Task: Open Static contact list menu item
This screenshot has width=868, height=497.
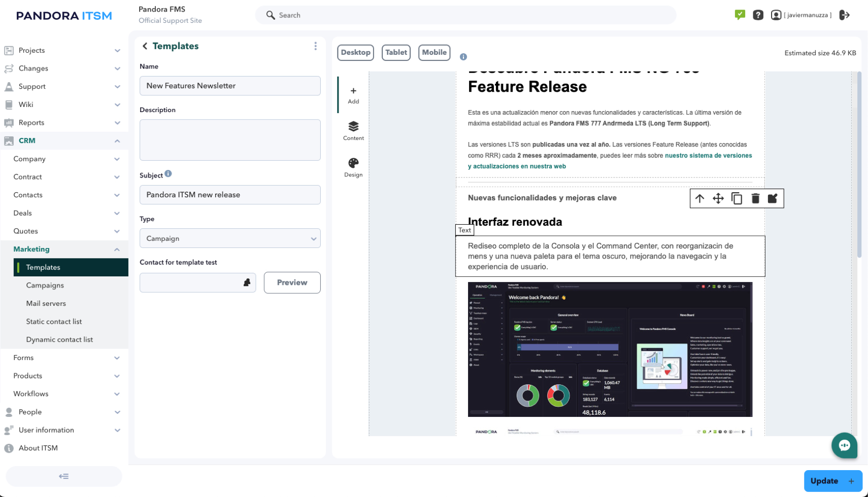Action: 54,322
